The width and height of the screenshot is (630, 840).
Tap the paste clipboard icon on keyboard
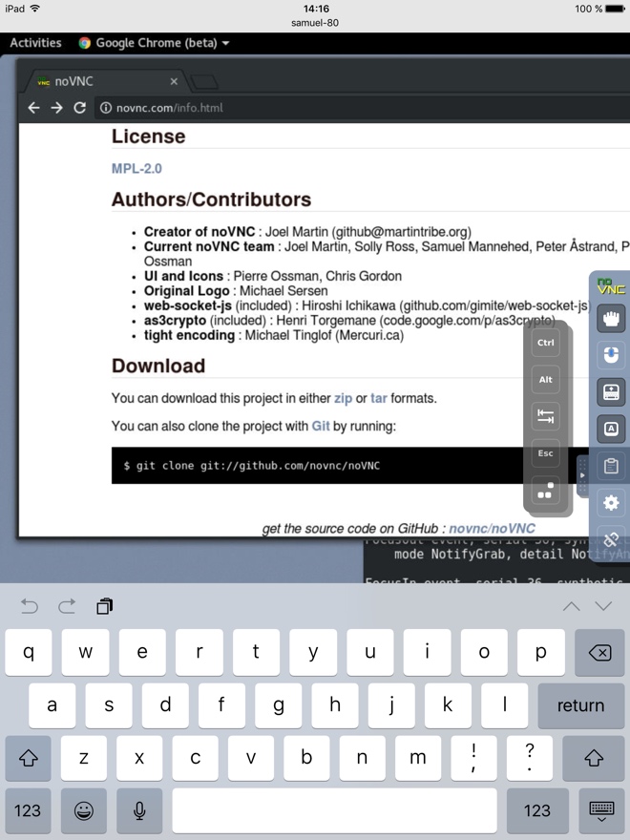[104, 606]
